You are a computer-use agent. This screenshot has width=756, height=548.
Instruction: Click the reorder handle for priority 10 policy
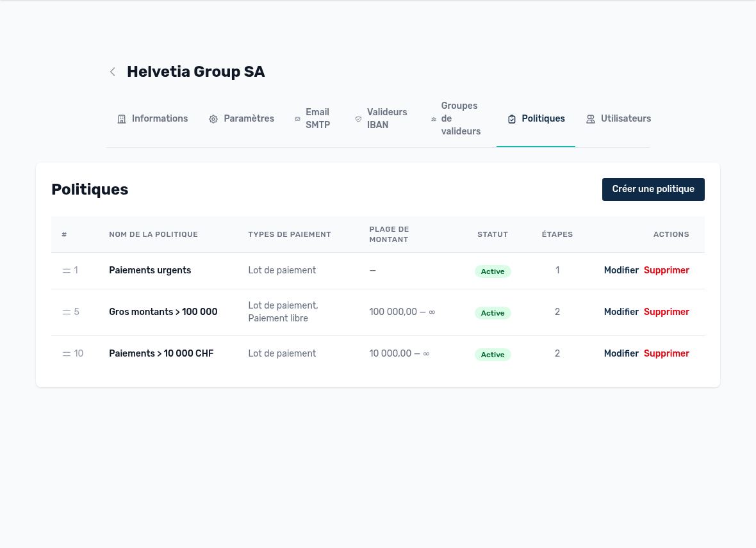(67, 354)
